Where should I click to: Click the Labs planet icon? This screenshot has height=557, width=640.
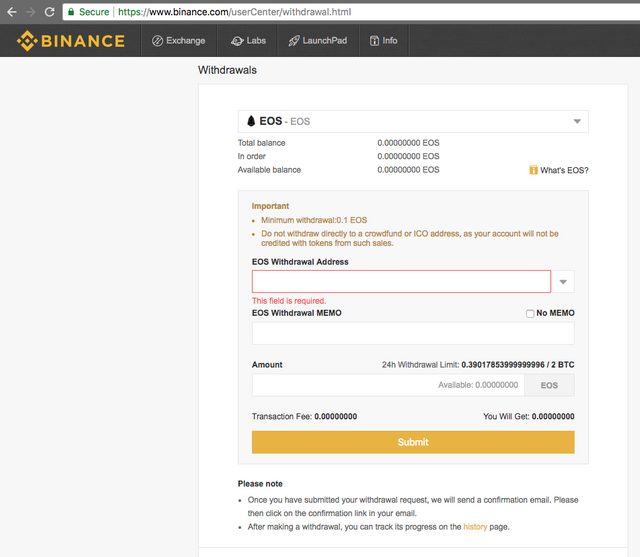tap(237, 41)
